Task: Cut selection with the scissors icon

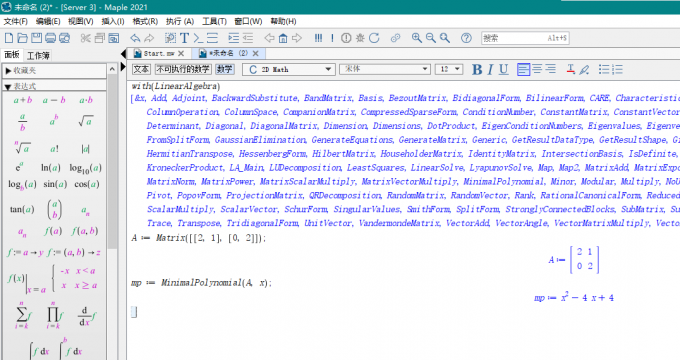Action: (85, 38)
